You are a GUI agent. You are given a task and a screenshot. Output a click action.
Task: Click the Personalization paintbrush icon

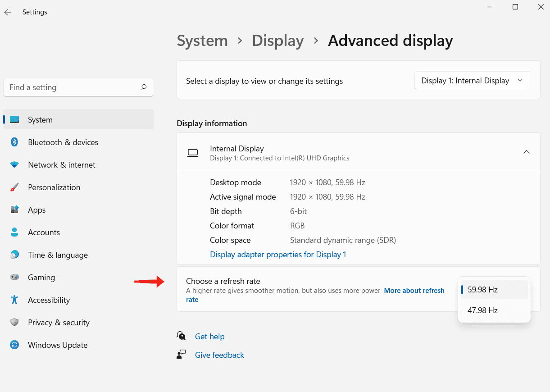(x=14, y=187)
